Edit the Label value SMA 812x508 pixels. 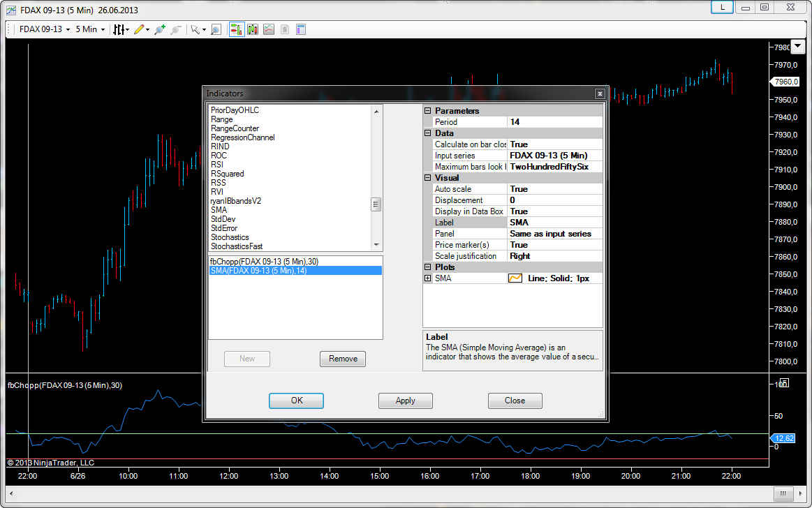click(554, 223)
